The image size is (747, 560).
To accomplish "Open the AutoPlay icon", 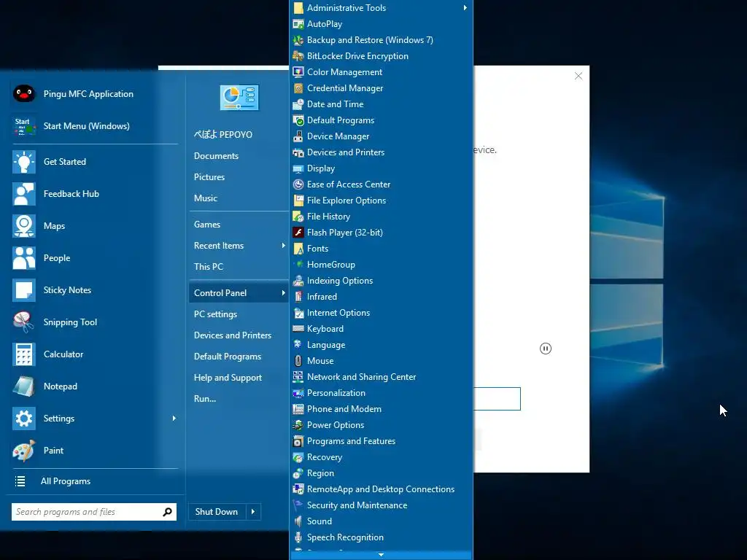I will 298,24.
